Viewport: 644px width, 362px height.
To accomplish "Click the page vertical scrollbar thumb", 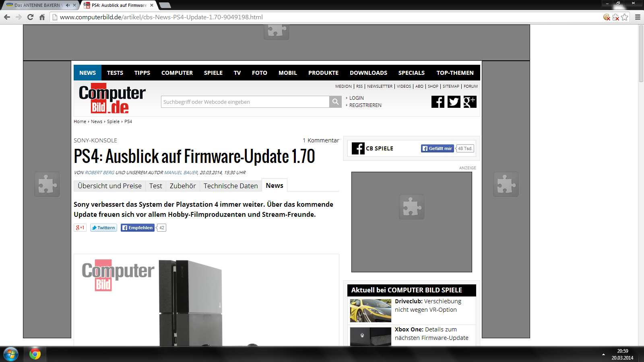I will point(641,54).
